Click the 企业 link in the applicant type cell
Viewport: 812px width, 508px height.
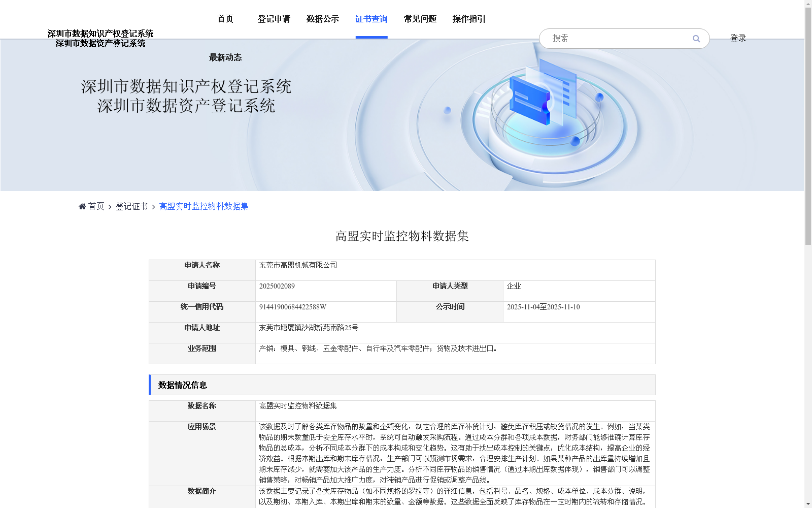[x=515, y=286]
